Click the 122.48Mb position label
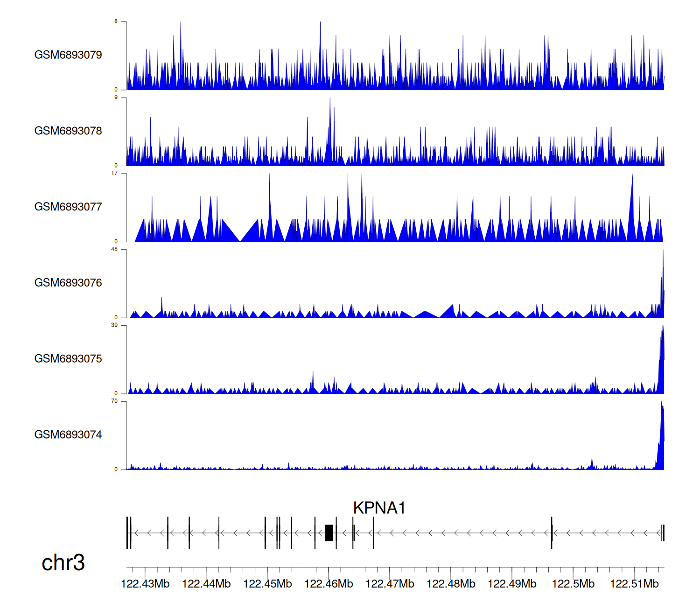This screenshot has width=700, height=616. (451, 584)
